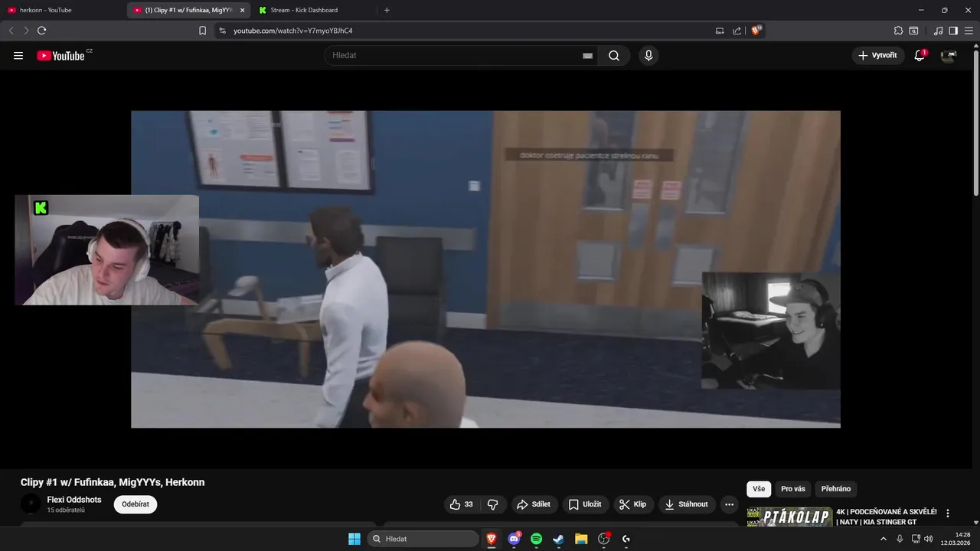
Task: Open Brave from the taskbar
Action: click(x=492, y=539)
